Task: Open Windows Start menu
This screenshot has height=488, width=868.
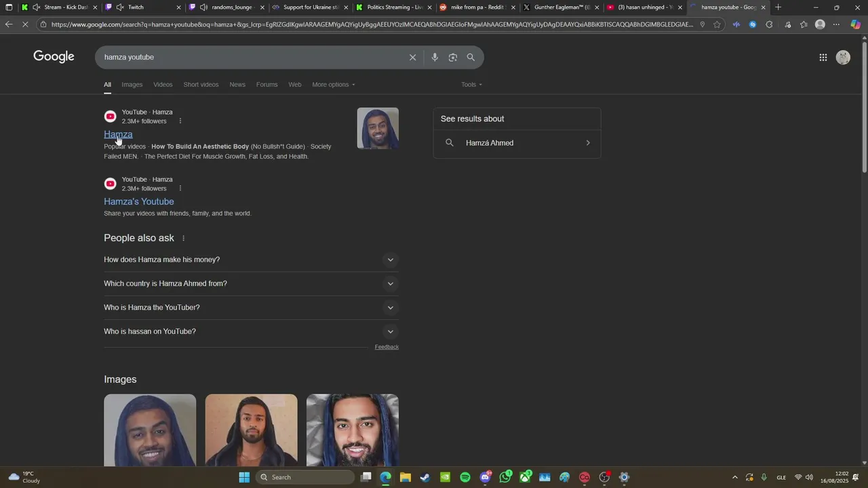Action: pyautogui.click(x=244, y=477)
